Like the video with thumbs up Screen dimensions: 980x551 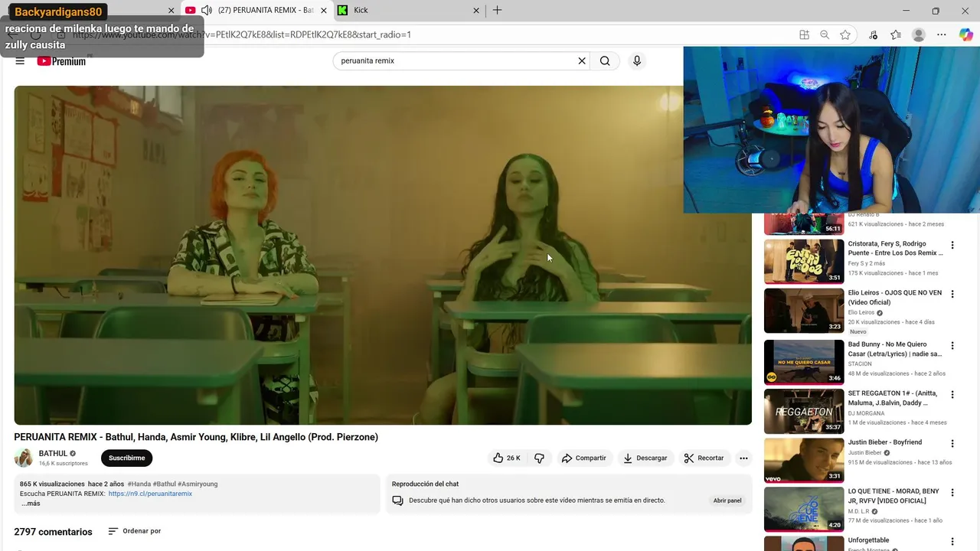pos(506,458)
